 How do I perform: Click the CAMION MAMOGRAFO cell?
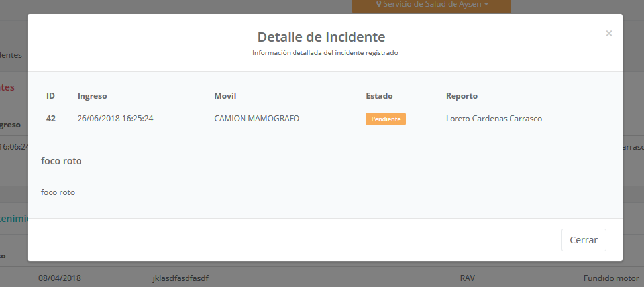(256, 119)
